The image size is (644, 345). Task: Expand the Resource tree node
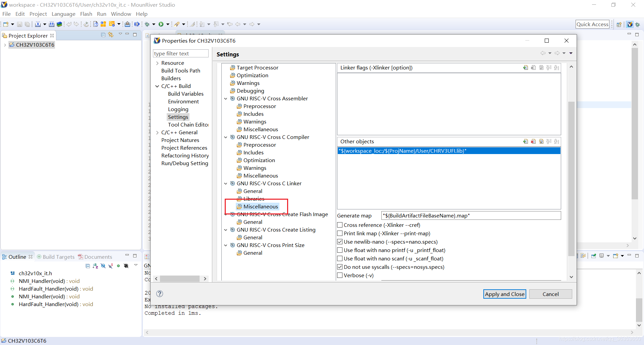(157, 63)
